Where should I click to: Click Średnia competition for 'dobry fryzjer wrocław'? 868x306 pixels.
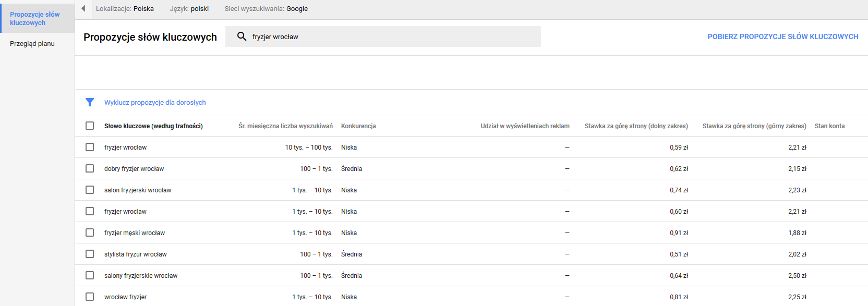pos(352,168)
